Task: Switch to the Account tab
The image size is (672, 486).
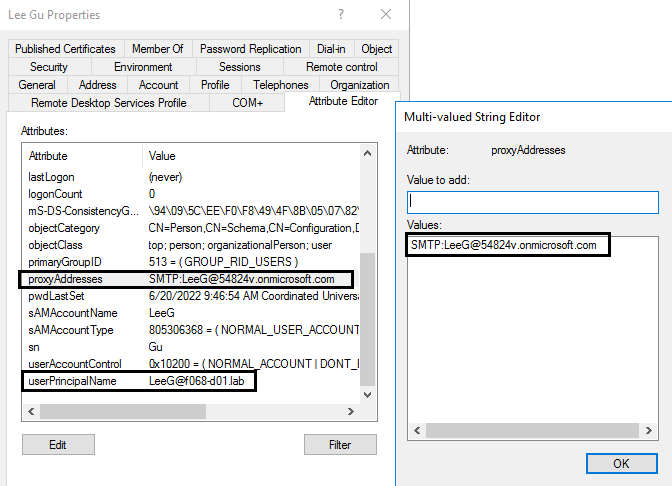Action: tap(158, 85)
